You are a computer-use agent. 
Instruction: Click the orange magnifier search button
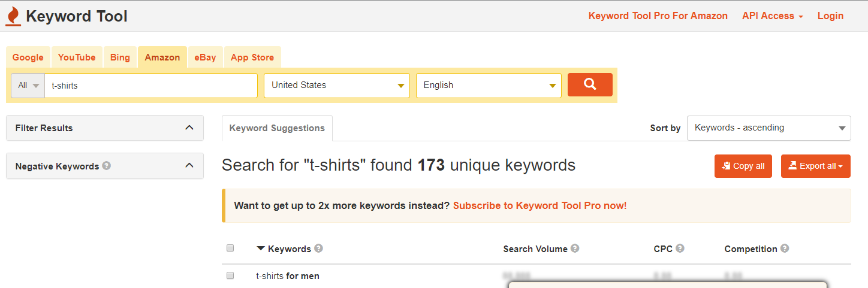pos(590,84)
